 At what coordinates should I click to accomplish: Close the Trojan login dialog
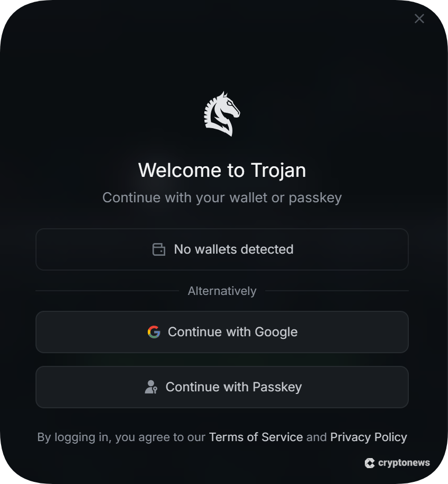[x=419, y=19]
